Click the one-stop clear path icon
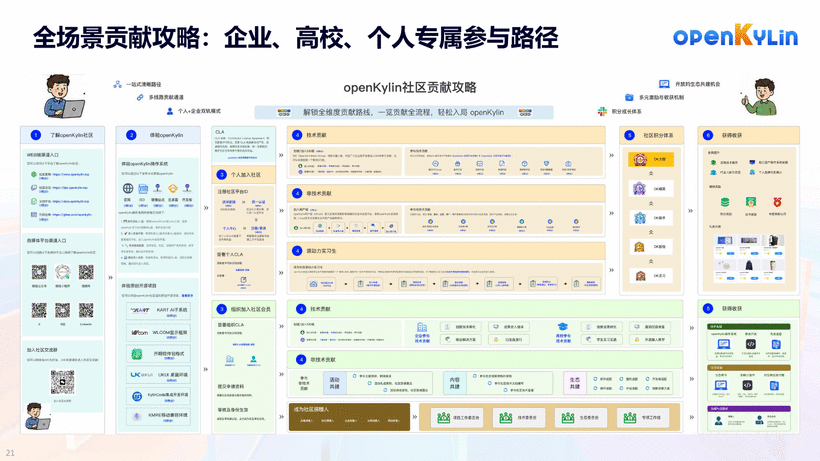Image resolution: width=820 pixels, height=461 pixels. [x=118, y=84]
